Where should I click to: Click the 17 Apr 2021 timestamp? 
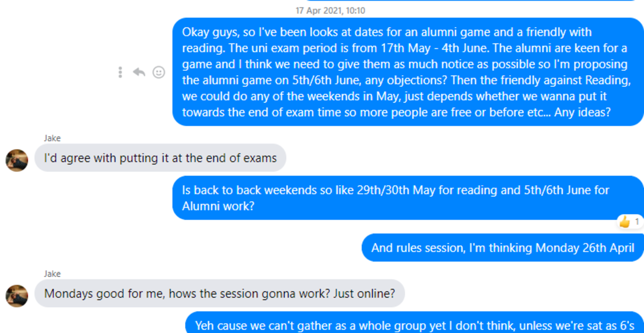330,11
